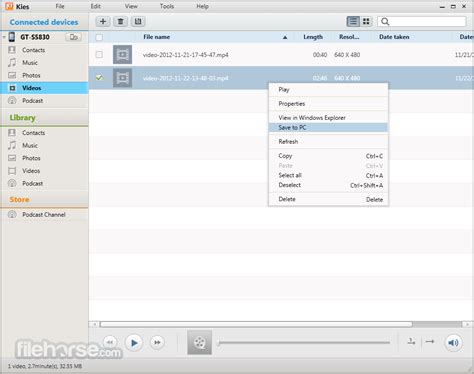Mute the volume speaker button
The height and width of the screenshot is (374, 474).
(x=453, y=342)
